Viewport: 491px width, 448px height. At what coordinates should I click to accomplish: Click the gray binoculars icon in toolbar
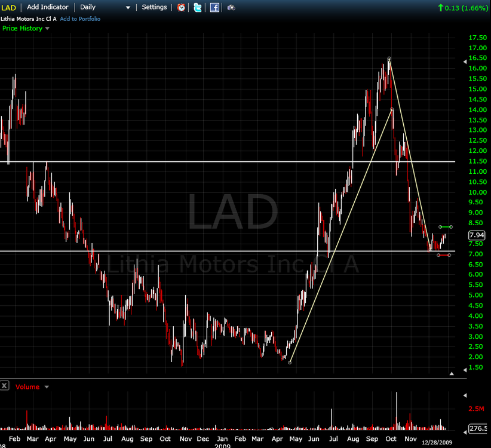tap(231, 8)
